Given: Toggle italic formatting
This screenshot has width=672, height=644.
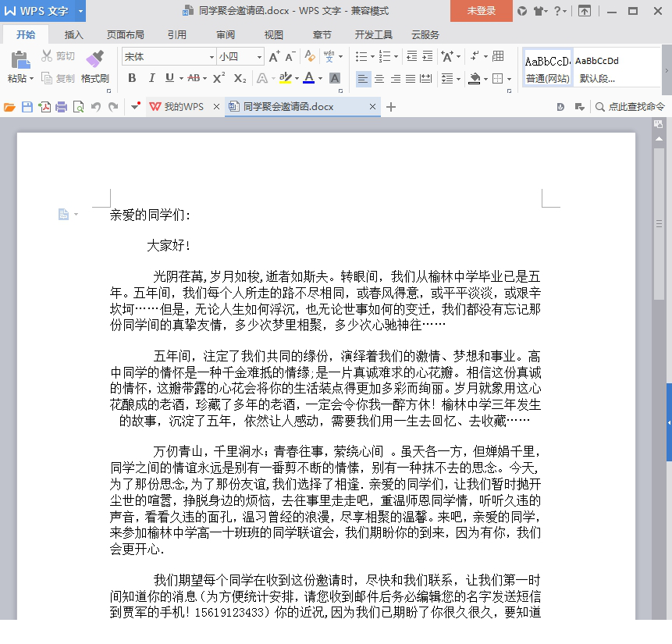Looking at the screenshot, I should [151, 78].
